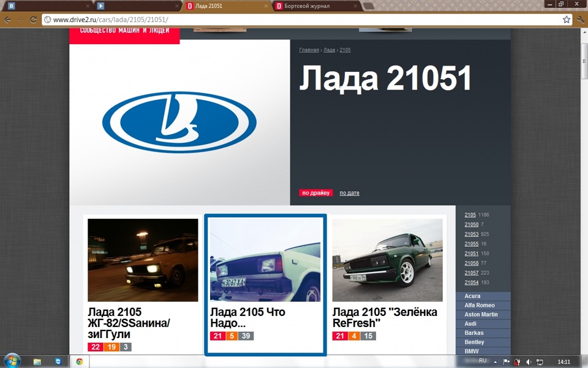Click the browser forward arrow
Viewport: 588px width, 368px height.
(x=20, y=20)
